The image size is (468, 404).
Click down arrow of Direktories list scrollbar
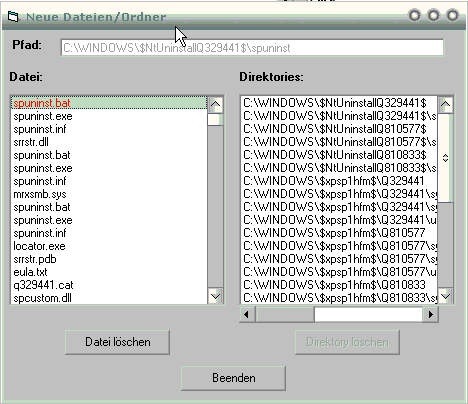[x=445, y=296]
